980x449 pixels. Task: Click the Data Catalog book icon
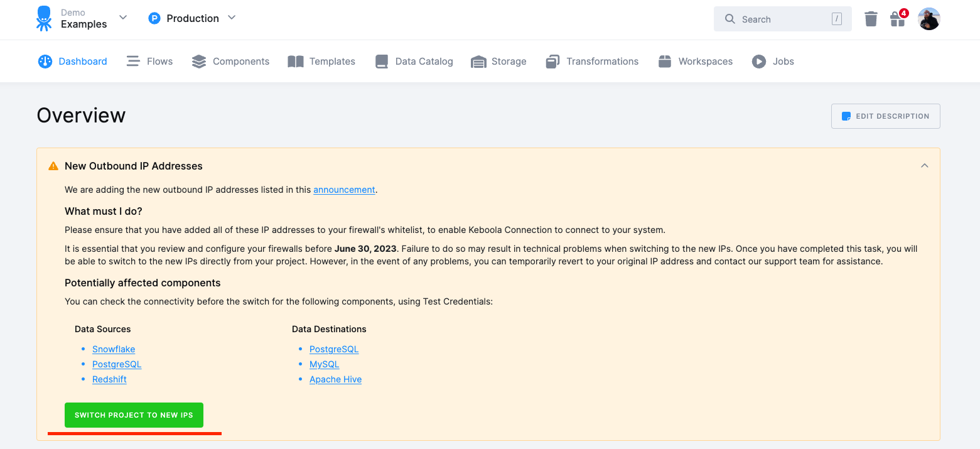coord(381,62)
